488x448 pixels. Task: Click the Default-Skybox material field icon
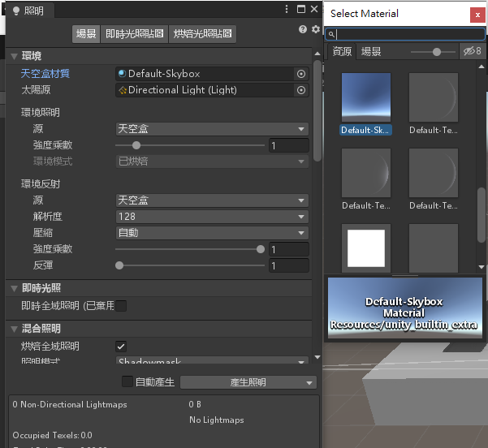[x=123, y=73]
